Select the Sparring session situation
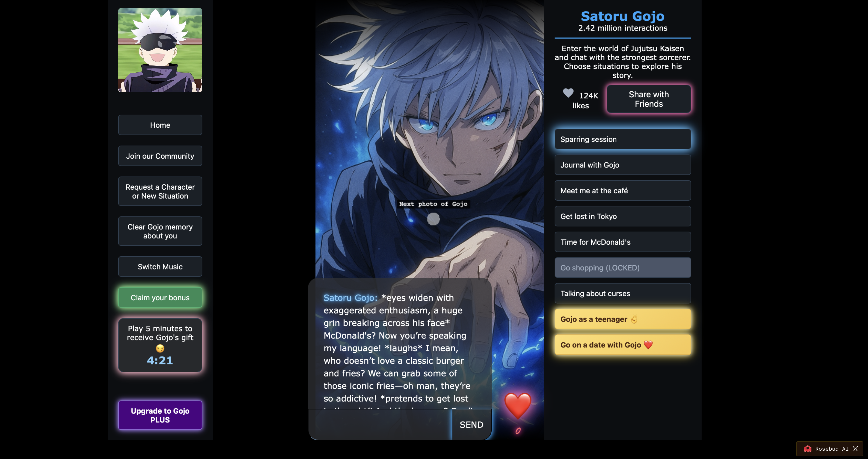Screen dimensions: 868x459 623,139
